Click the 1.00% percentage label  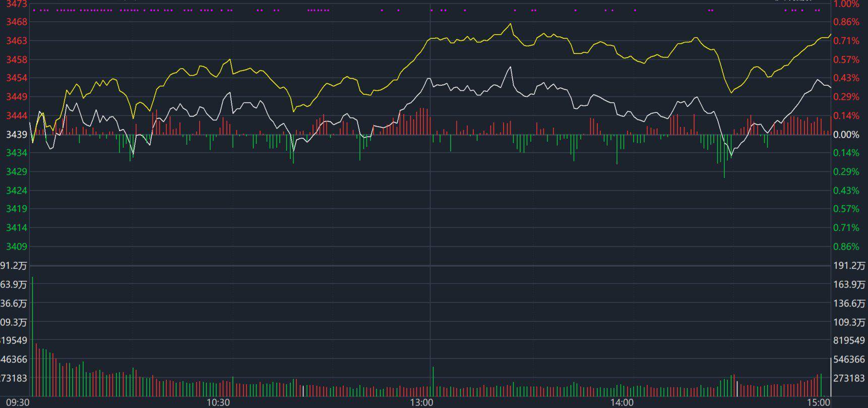coord(846,4)
